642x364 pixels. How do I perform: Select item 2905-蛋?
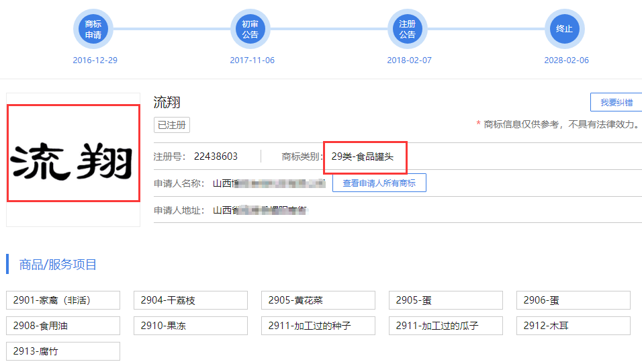(446, 300)
